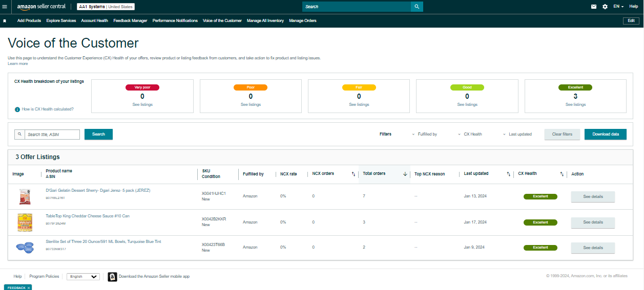
Task: See details for TableTop King Cheddar Sauce
Action: 593,222
